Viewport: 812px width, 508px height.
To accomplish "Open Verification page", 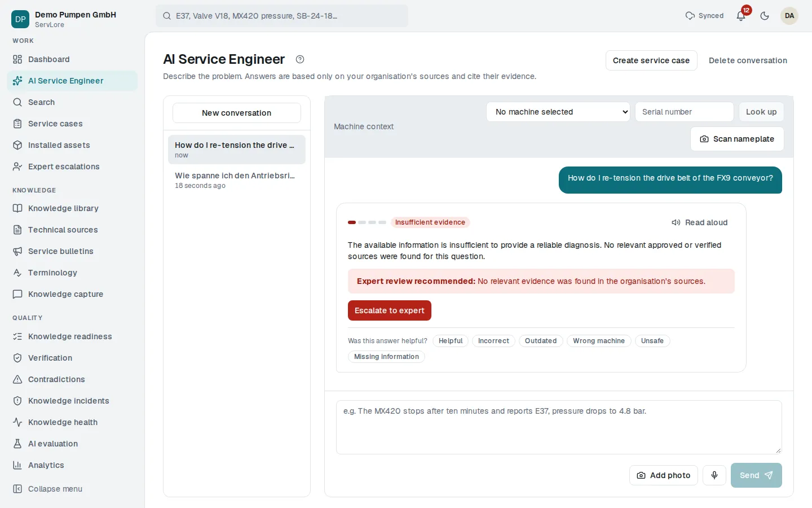I will tap(72, 358).
